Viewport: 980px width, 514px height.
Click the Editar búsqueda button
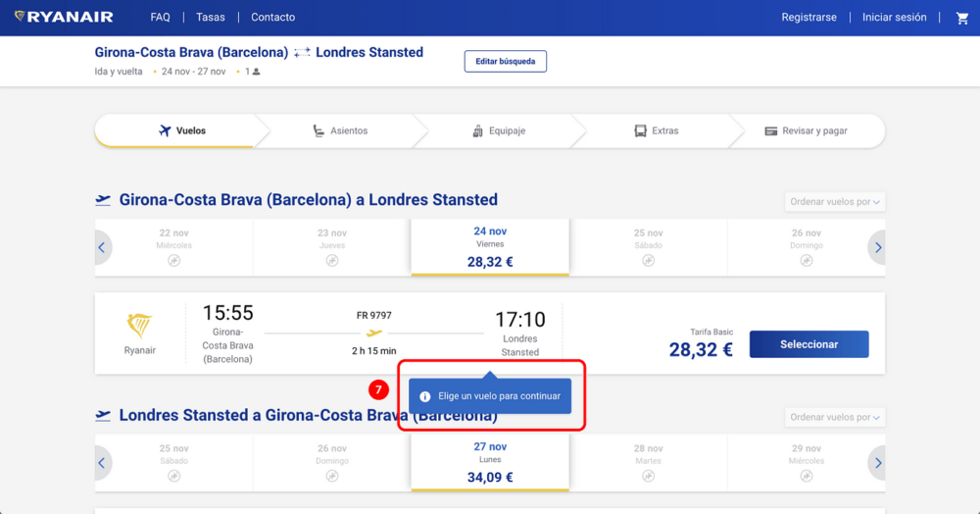tap(505, 61)
